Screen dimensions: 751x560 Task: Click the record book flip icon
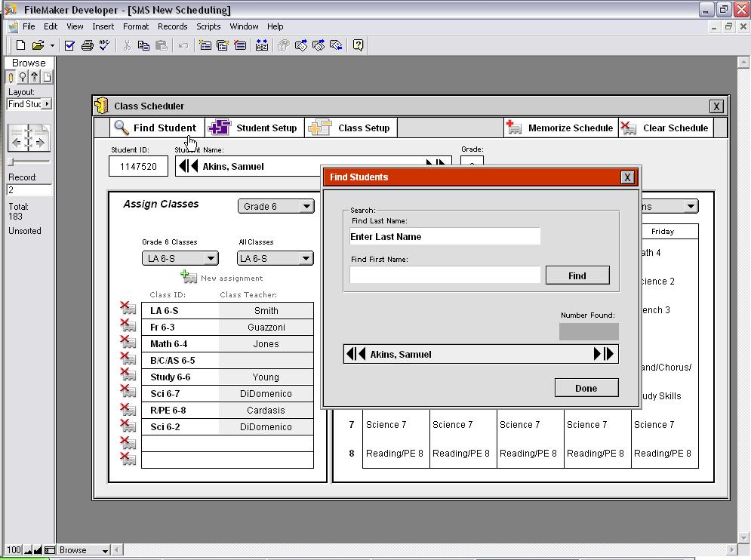click(x=29, y=138)
